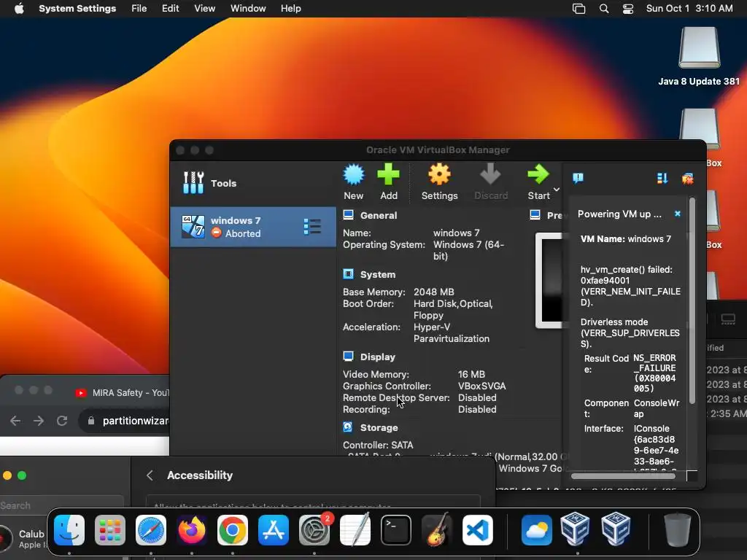This screenshot has width=747, height=560.
Task: Click the notification panel horizontal scrollbar
Action: (x=623, y=475)
